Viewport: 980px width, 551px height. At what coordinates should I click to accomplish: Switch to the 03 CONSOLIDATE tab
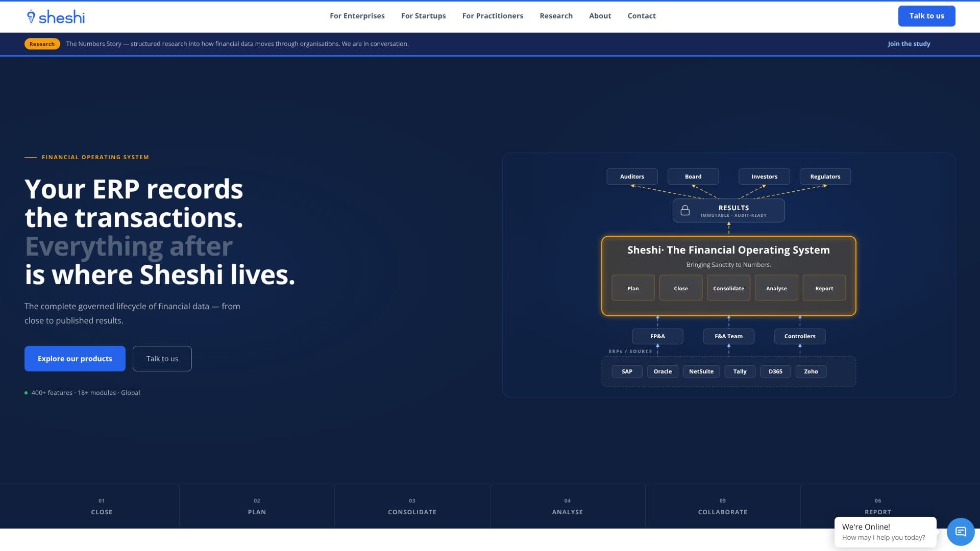tap(412, 507)
